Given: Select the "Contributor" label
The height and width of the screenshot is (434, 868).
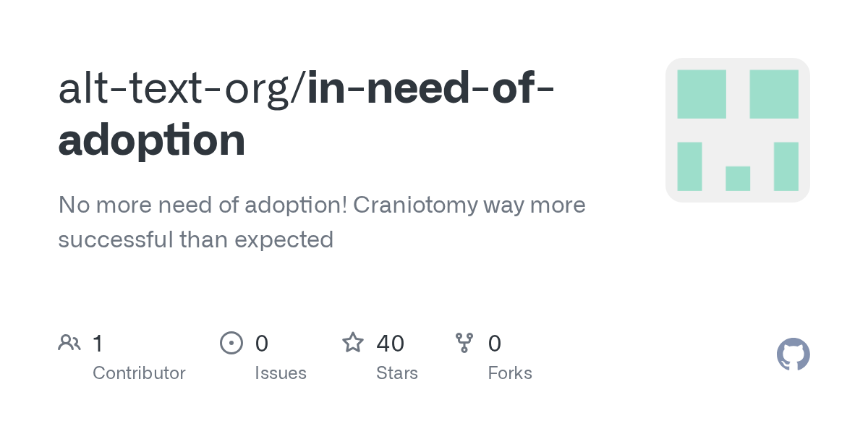Looking at the screenshot, I should 139,373.
